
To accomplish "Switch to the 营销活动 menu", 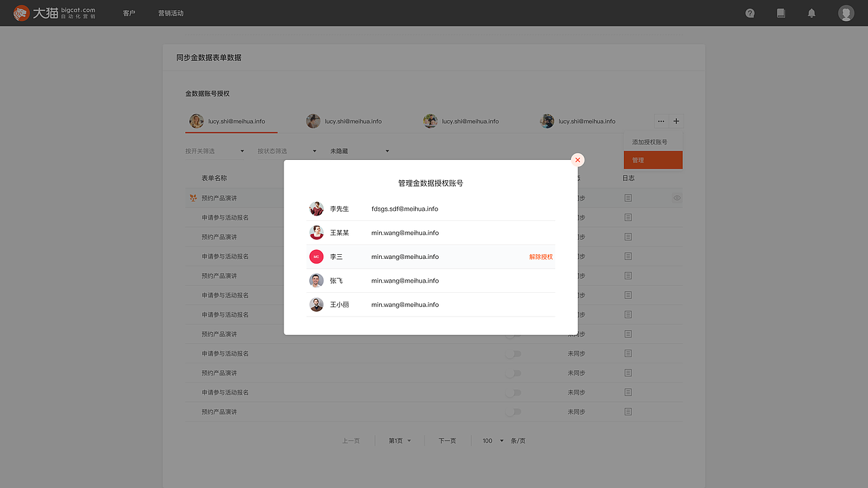I will coord(171,13).
